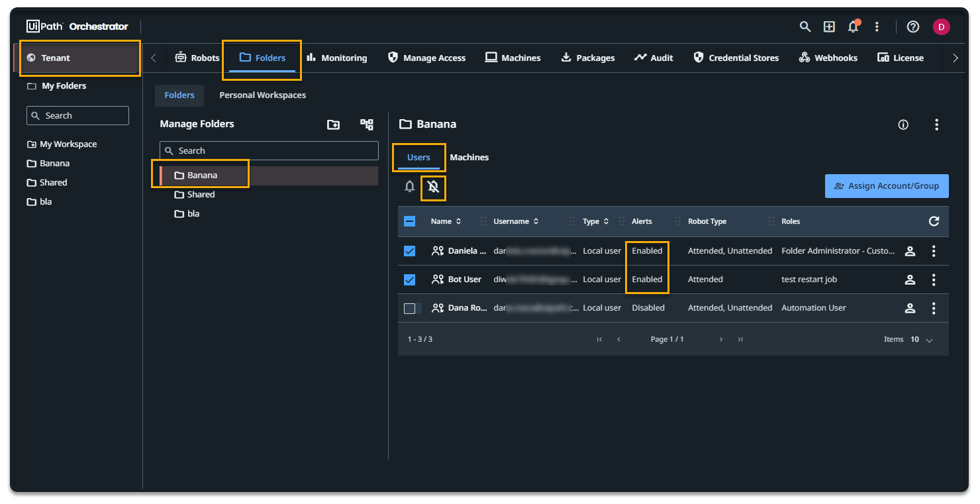980x504 pixels.
Task: Check the checkbox for Dana Ro
Action: click(409, 307)
